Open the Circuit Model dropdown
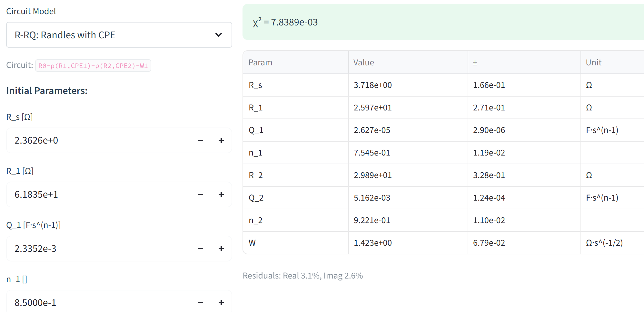This screenshot has width=644, height=312. (119, 35)
